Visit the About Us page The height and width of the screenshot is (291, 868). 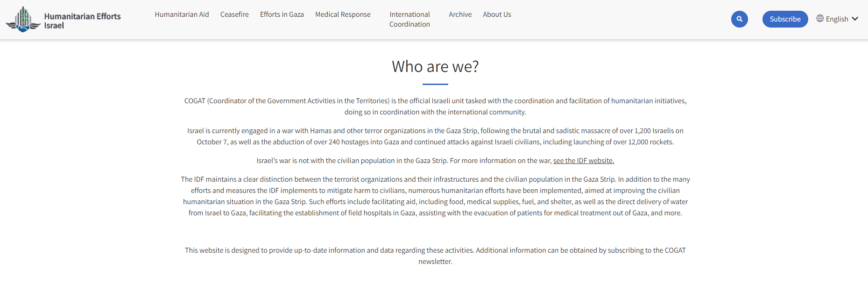pos(497,14)
